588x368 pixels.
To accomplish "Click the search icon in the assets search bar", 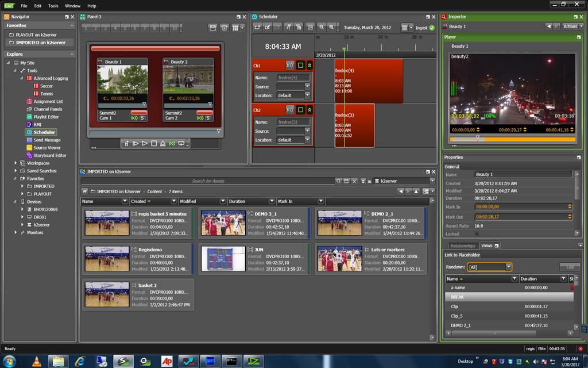I will (x=339, y=181).
